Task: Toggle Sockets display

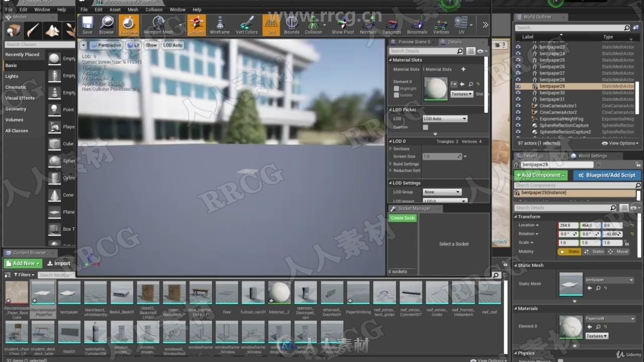Action: pos(196,25)
